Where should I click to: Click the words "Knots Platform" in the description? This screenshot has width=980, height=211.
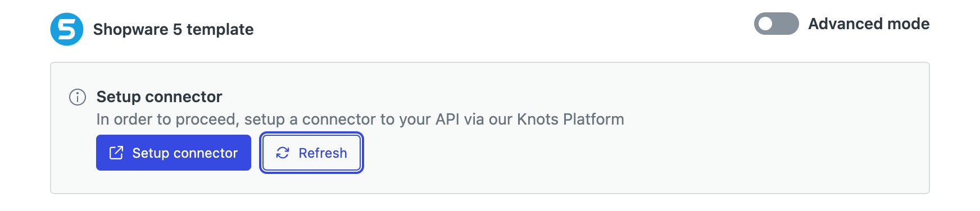coord(570,119)
